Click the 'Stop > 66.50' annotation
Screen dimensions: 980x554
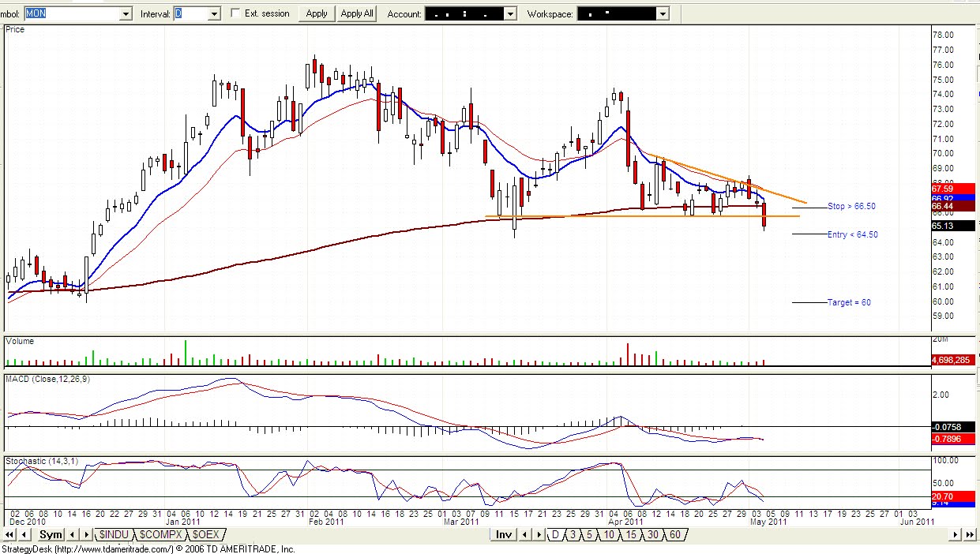coord(851,207)
